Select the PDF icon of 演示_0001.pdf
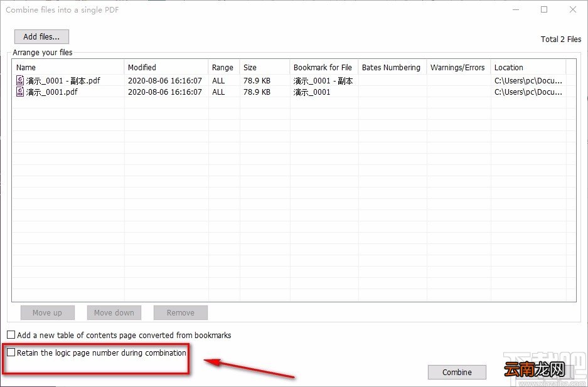This screenshot has height=387, width=588. click(x=20, y=92)
